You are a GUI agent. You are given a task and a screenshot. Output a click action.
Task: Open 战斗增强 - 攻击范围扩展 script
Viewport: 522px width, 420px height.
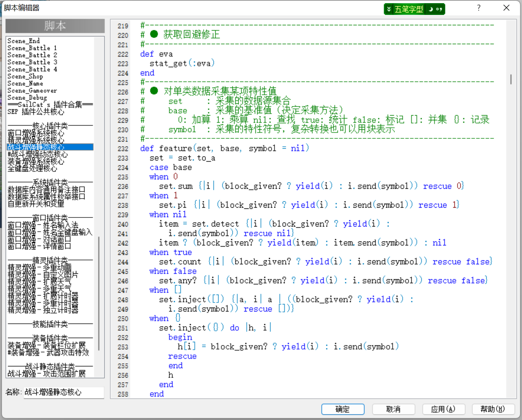pos(46,374)
